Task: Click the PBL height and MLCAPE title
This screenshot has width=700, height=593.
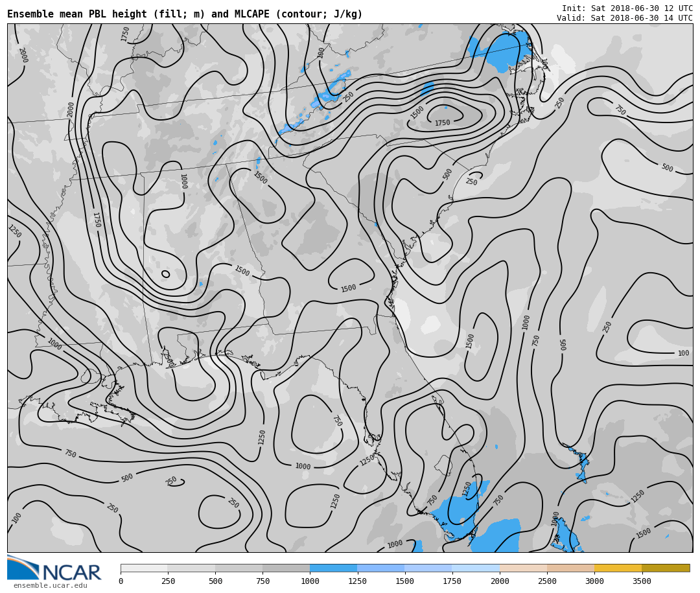Action: click(185, 14)
